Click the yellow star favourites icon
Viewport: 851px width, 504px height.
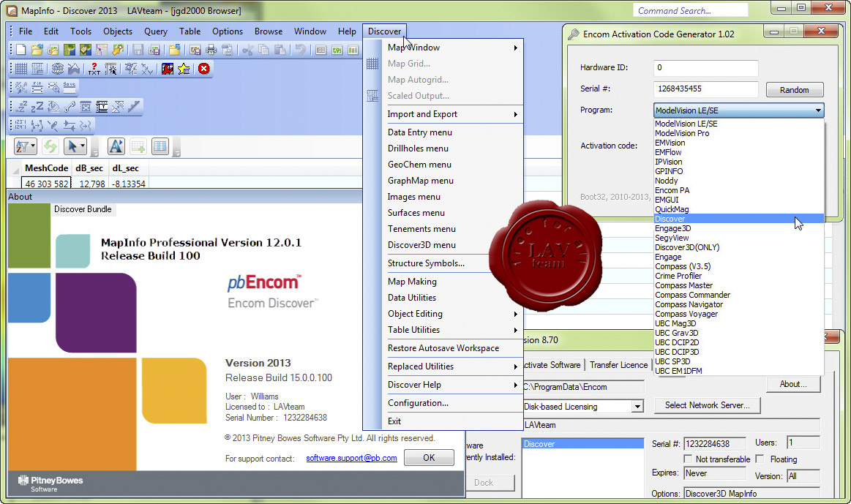pyautogui.click(x=184, y=68)
